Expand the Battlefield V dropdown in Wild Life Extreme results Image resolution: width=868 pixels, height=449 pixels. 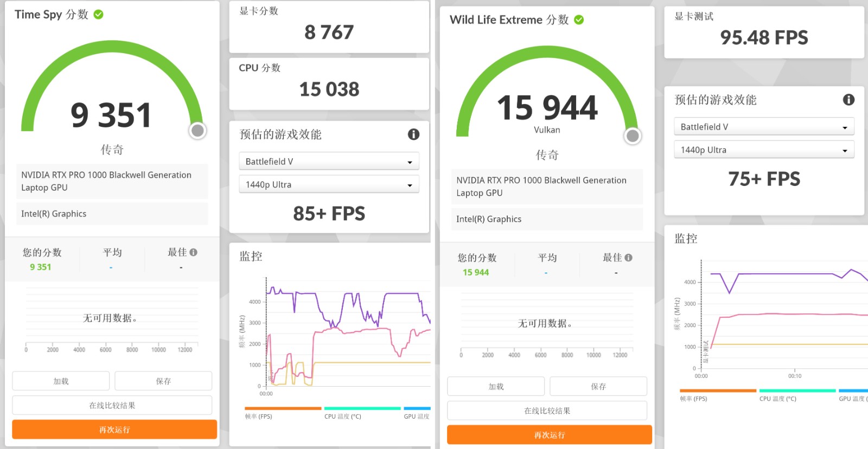tap(764, 127)
